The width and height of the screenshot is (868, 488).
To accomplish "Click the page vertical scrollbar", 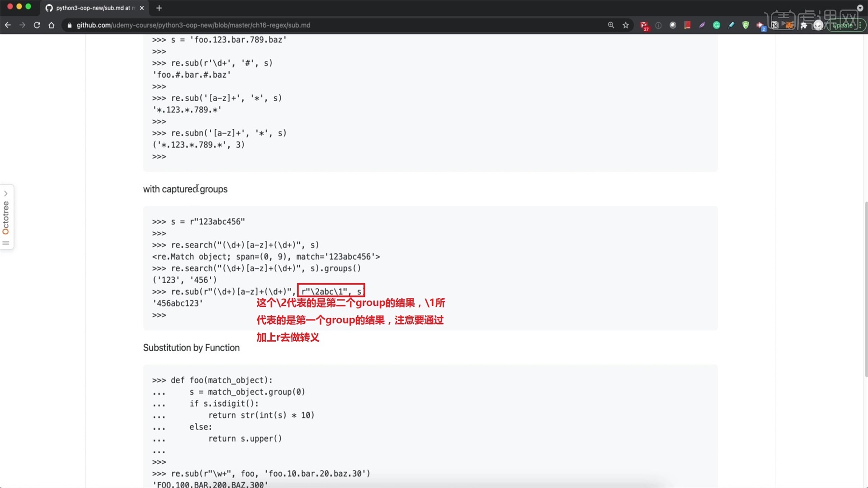I will (865, 289).
